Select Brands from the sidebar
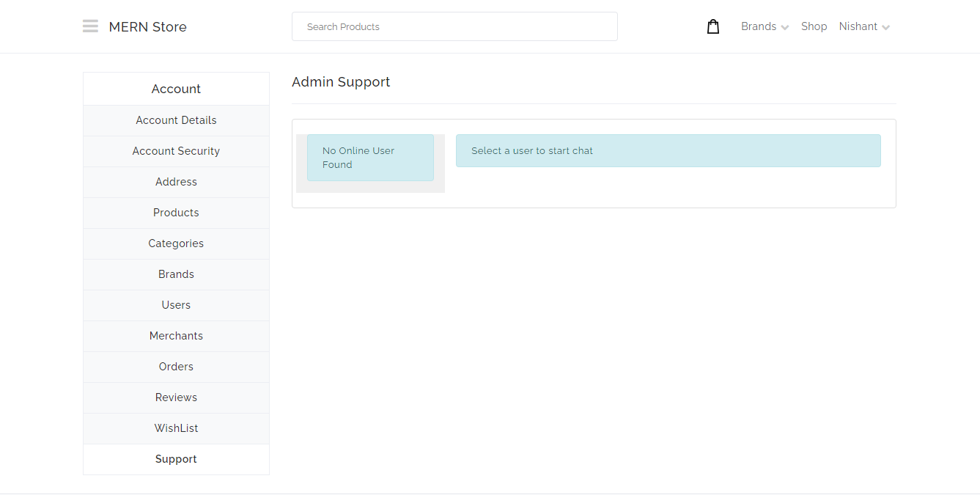The height and width of the screenshot is (495, 980). [x=176, y=274]
